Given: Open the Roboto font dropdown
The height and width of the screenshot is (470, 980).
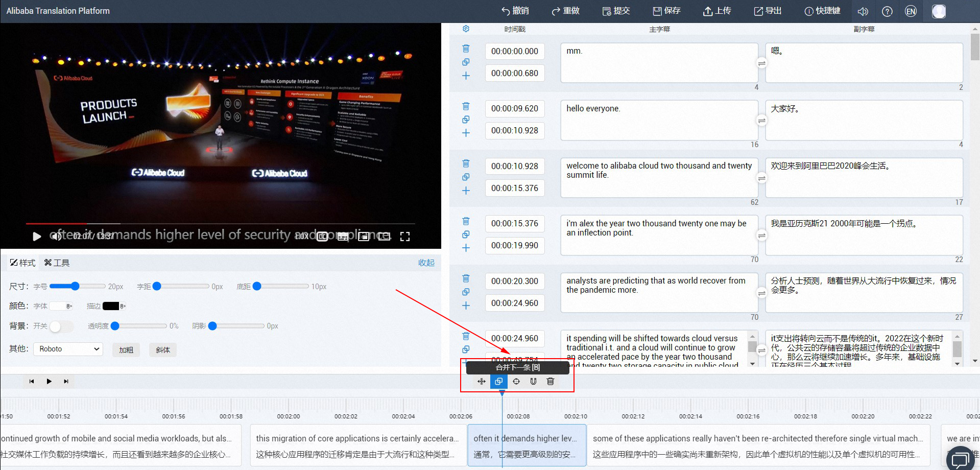Looking at the screenshot, I should [68, 349].
